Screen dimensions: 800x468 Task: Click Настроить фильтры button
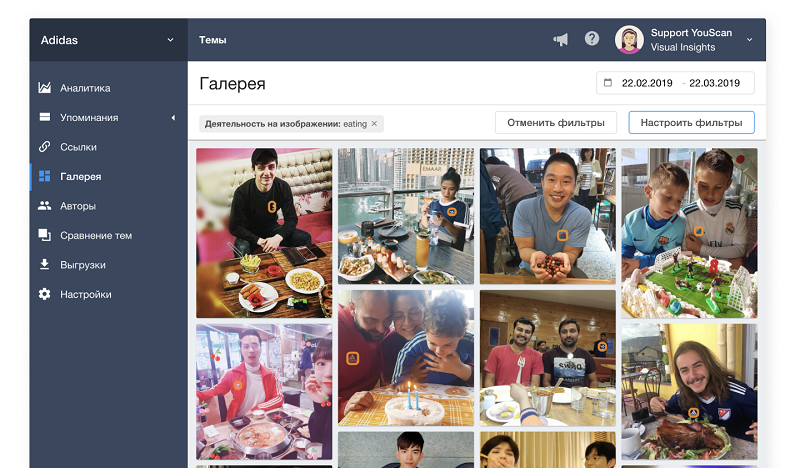(691, 122)
